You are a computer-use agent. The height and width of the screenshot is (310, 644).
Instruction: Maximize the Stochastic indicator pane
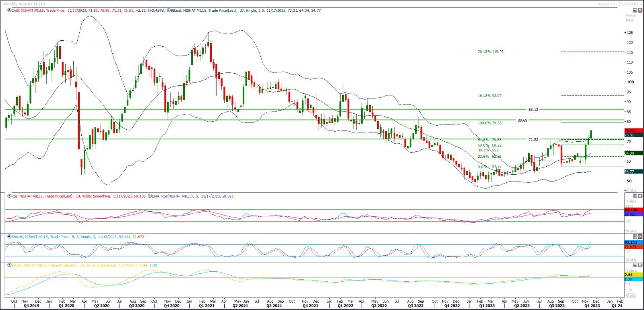(x=635, y=237)
